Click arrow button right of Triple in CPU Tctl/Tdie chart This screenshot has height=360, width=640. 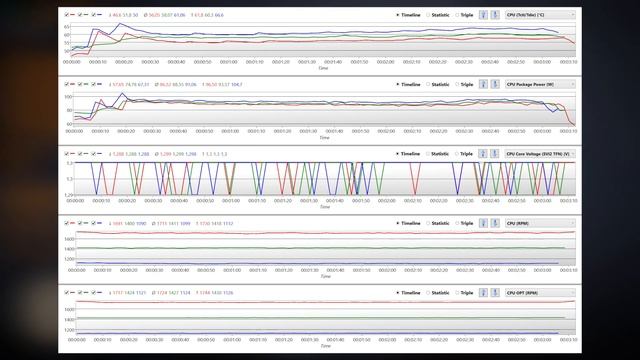pyautogui.click(x=483, y=15)
